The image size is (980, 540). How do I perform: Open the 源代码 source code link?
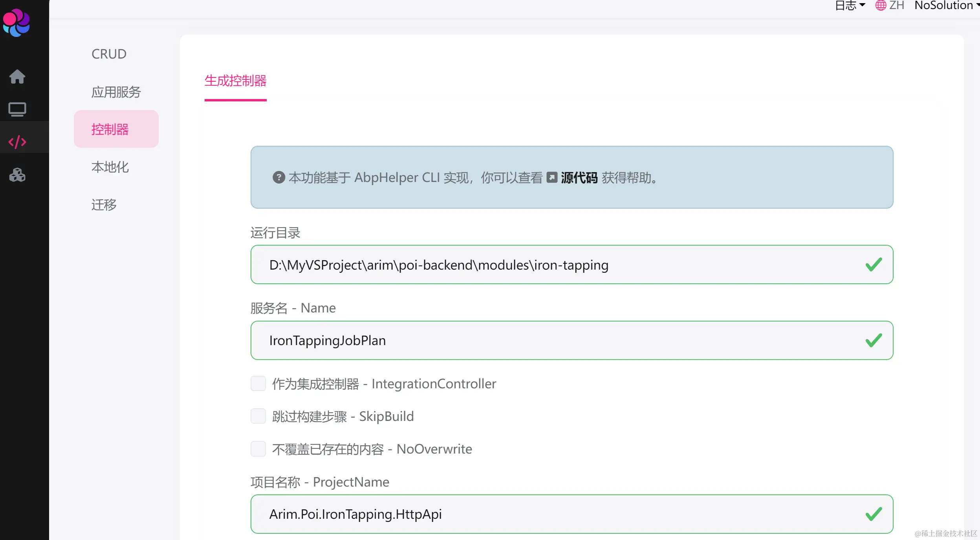click(x=579, y=178)
